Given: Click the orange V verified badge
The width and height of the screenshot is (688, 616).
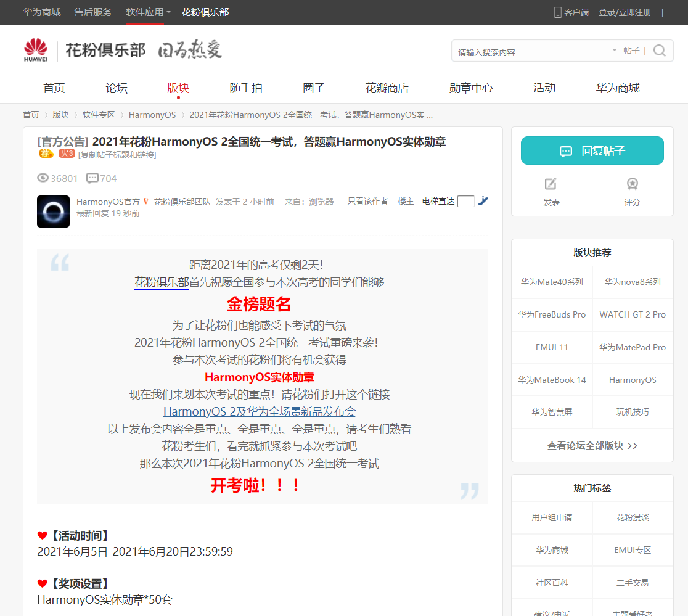Looking at the screenshot, I should [145, 202].
